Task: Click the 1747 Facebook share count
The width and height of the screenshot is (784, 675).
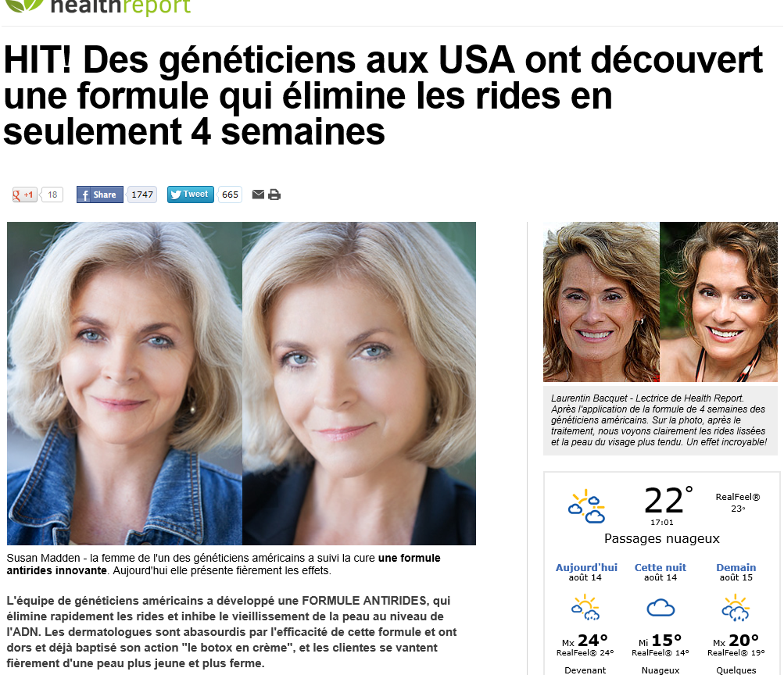Action: point(142,195)
